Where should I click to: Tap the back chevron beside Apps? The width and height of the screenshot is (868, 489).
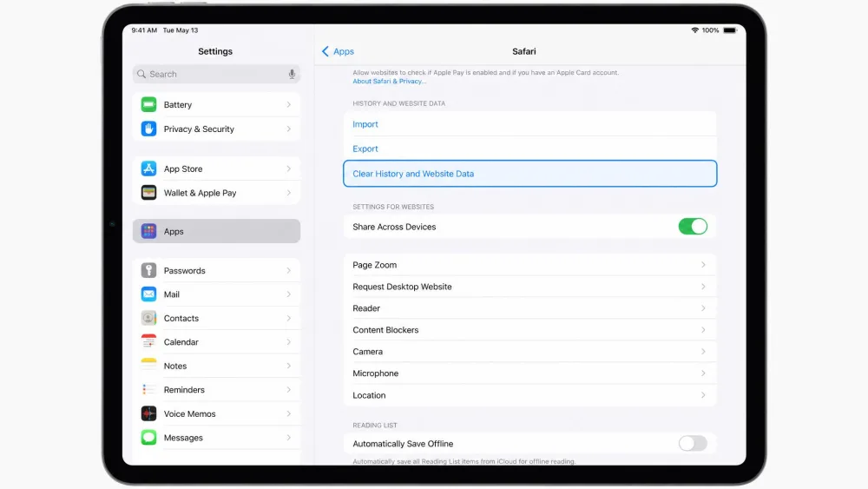(x=325, y=51)
